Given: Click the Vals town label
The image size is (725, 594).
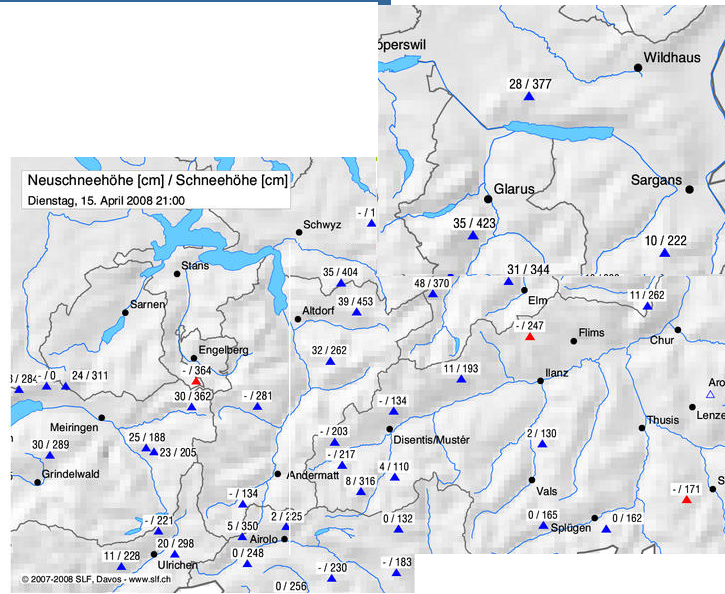Looking at the screenshot, I should (x=547, y=491).
